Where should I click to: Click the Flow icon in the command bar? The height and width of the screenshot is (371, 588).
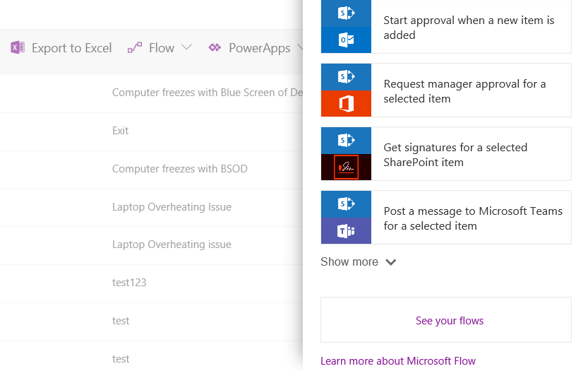click(134, 48)
